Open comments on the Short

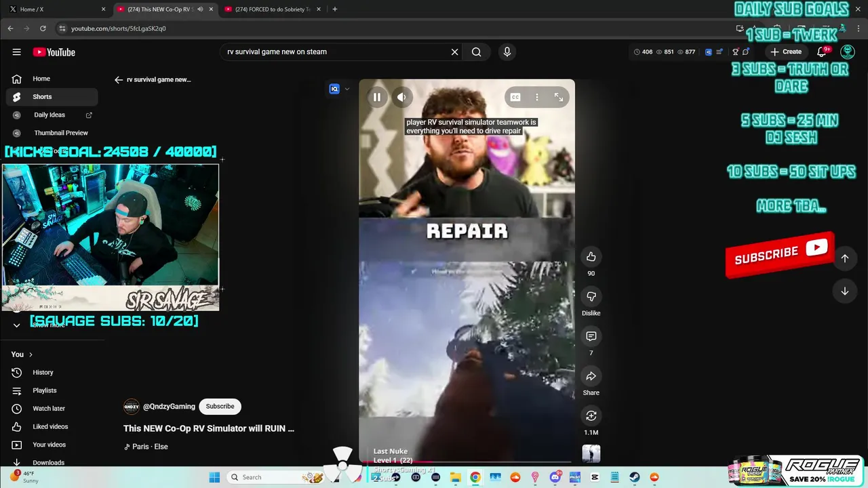(x=591, y=336)
